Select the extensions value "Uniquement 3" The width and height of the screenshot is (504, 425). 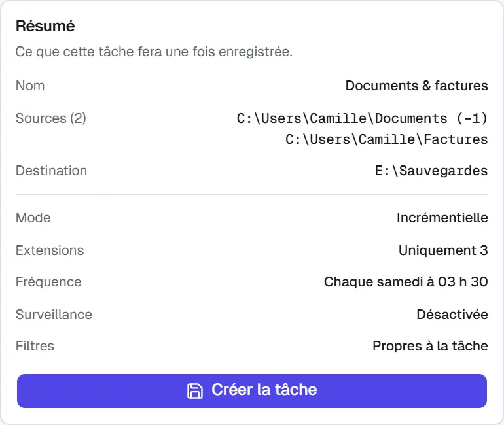point(443,250)
